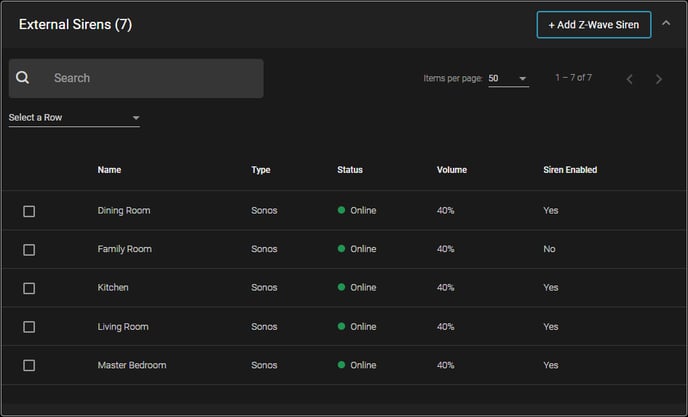This screenshot has width=688, height=417.
Task: Sort by the Type column header
Action: (x=261, y=170)
